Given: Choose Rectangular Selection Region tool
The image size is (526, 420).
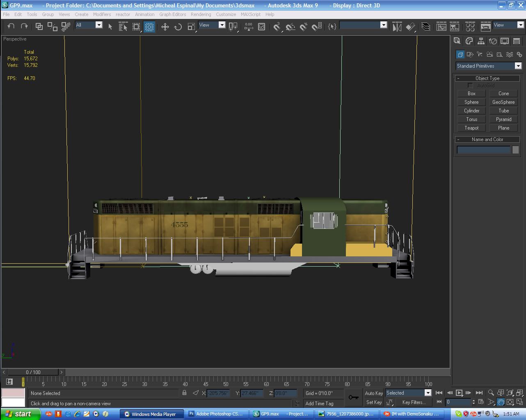Looking at the screenshot, I should click(136, 26).
